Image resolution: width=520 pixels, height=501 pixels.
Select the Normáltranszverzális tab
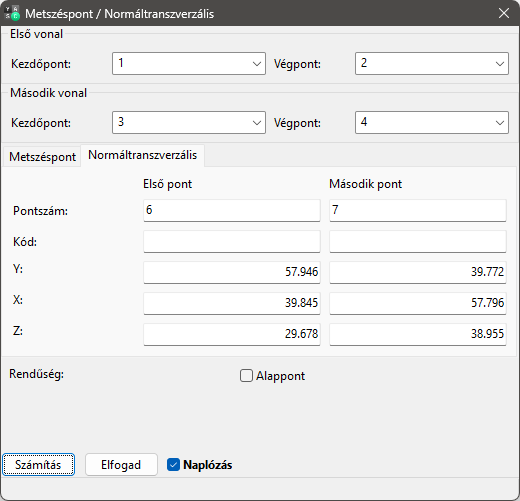[x=143, y=155]
